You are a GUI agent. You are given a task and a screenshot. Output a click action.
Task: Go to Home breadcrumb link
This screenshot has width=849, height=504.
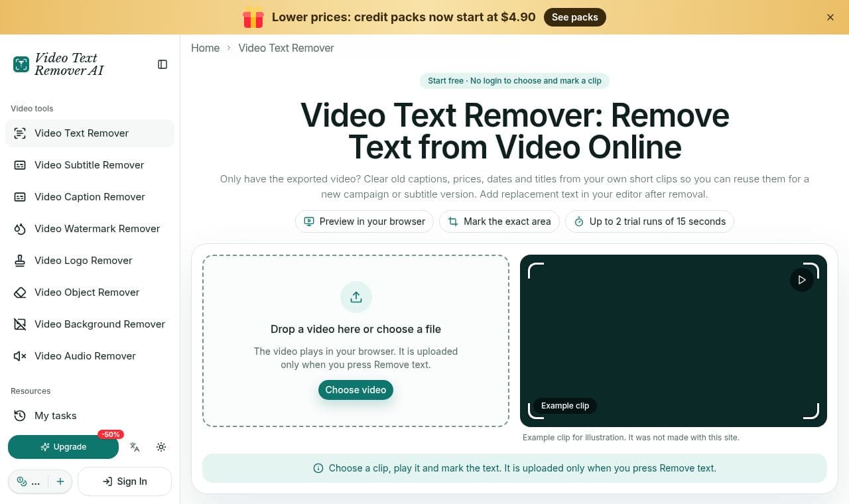point(205,48)
